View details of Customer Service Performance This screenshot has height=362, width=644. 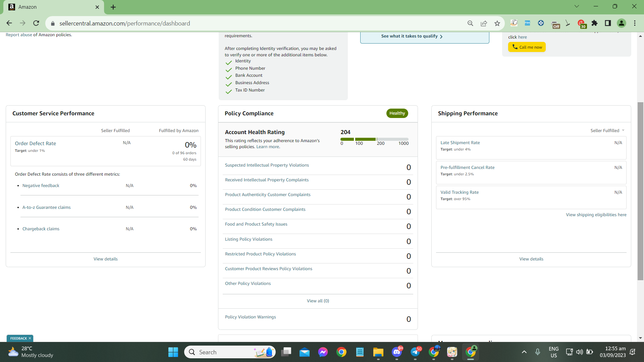click(x=105, y=259)
